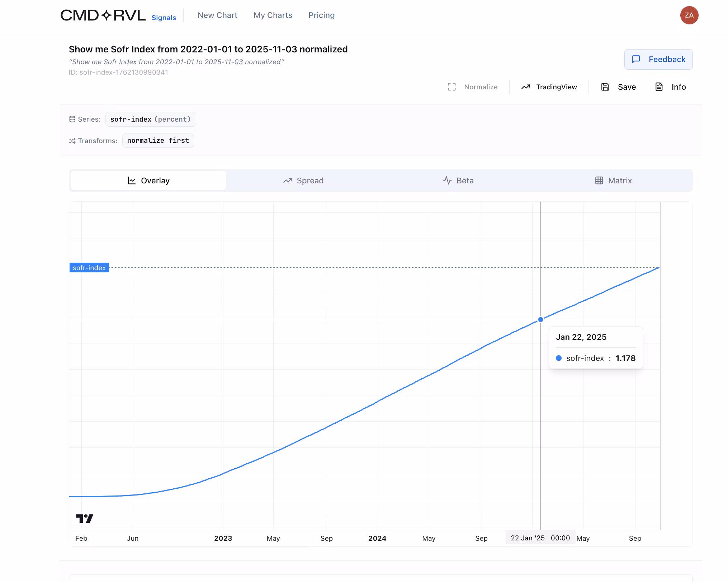Click the Save floppy disk icon
The image size is (728, 582).
click(x=605, y=87)
